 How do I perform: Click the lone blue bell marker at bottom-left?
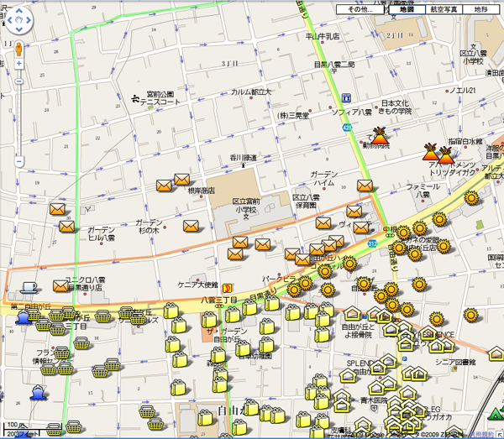(38, 392)
